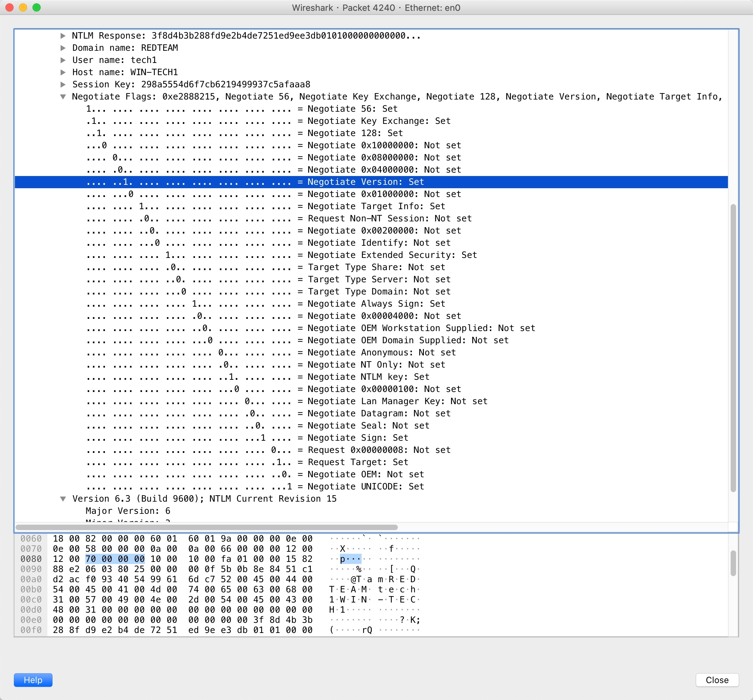Expand the Domain name REDTEAM node

click(x=63, y=48)
